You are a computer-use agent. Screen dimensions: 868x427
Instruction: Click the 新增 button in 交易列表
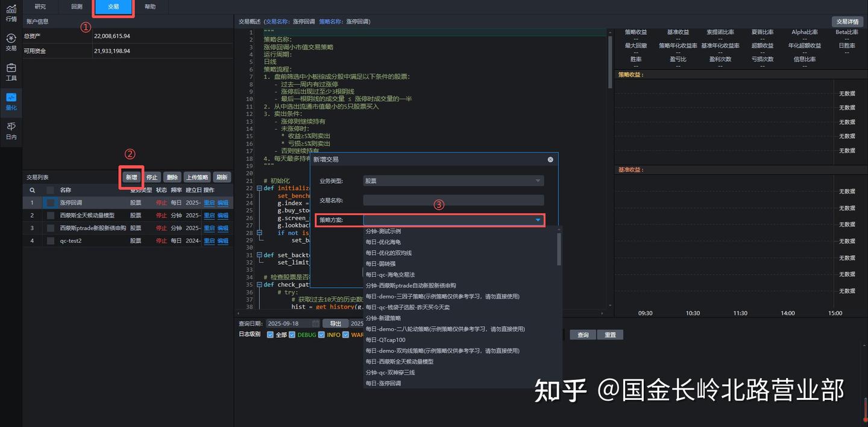pyautogui.click(x=131, y=177)
